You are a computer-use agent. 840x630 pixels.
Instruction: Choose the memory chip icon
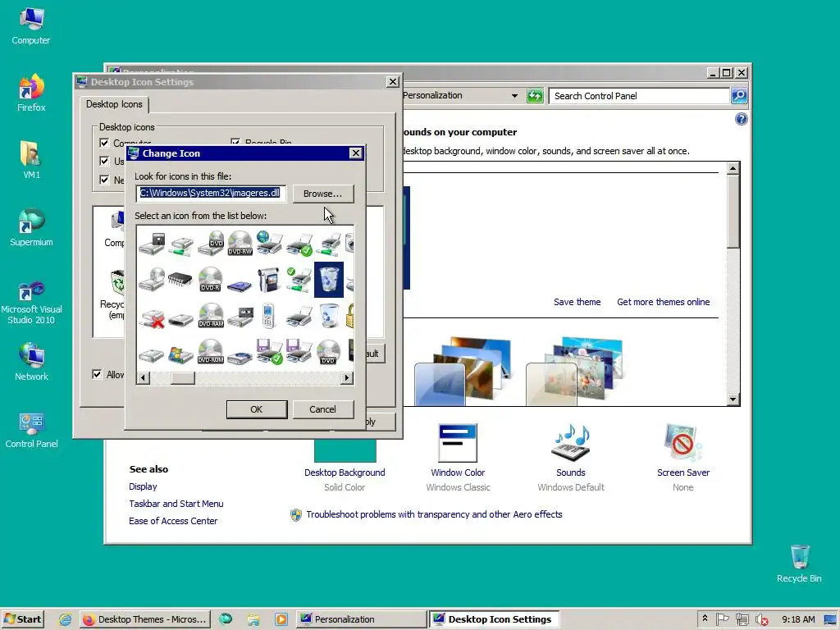(x=180, y=279)
